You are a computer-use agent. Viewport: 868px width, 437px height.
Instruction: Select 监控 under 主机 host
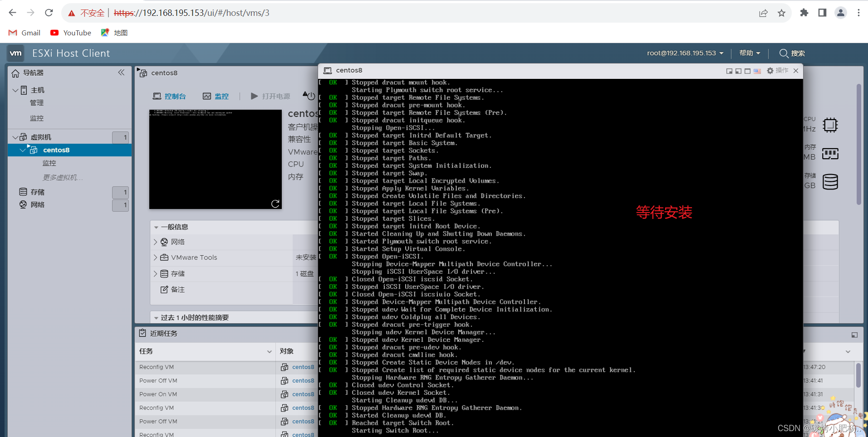pos(37,118)
